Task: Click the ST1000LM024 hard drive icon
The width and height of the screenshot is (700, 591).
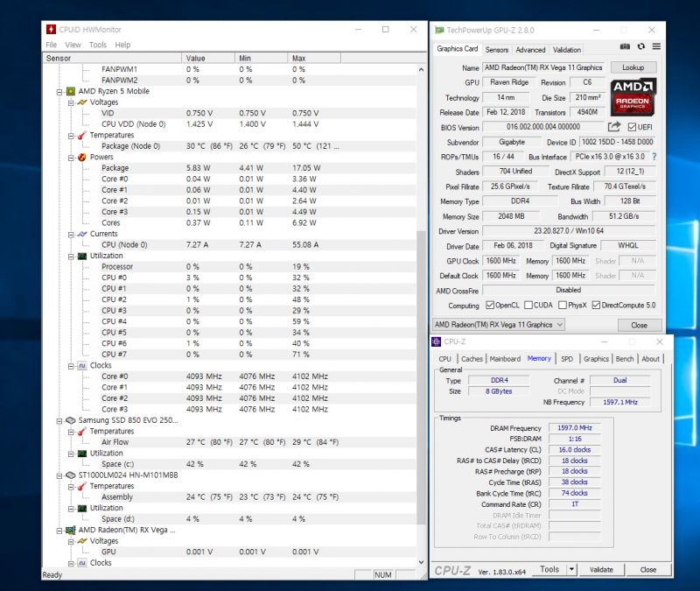Action: point(71,475)
